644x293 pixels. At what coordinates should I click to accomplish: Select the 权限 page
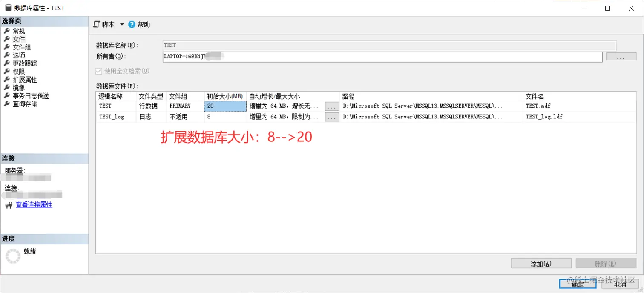click(x=19, y=71)
